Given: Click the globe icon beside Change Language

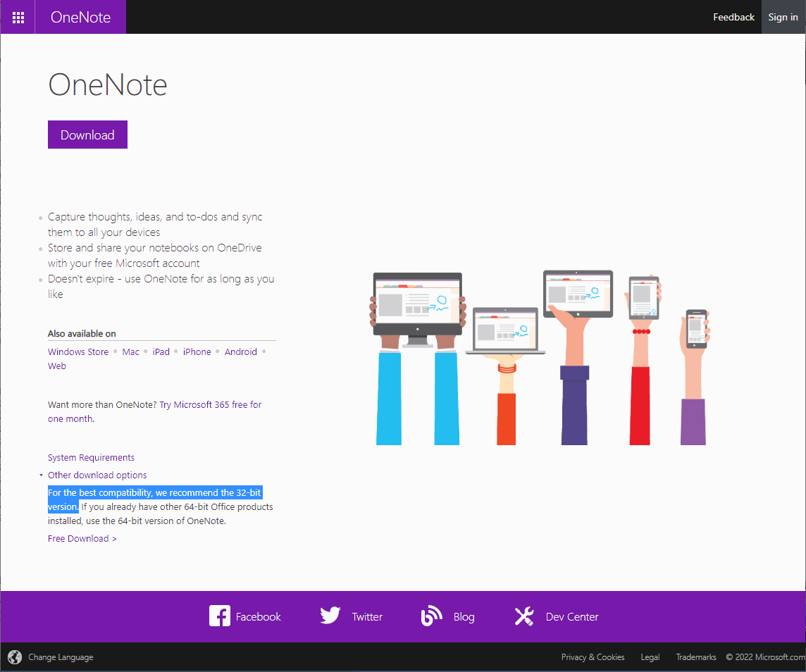Looking at the screenshot, I should click(15, 657).
